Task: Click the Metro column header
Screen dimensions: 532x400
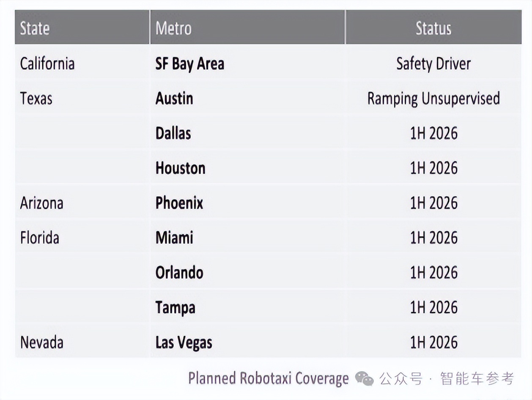Action: [173, 28]
